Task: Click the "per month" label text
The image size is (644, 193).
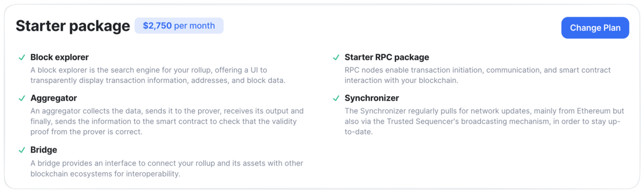Action: pyautogui.click(x=195, y=26)
